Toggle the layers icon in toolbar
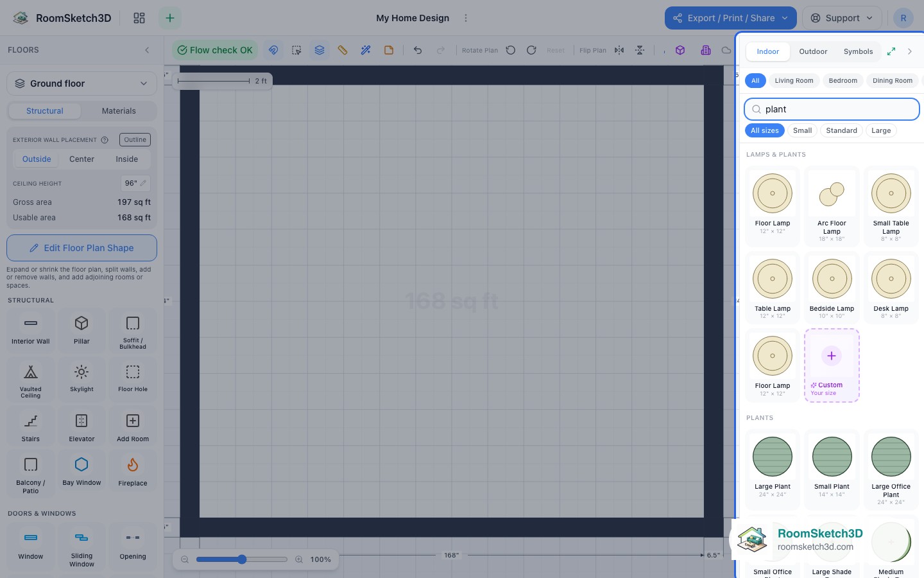Screen dimensions: 924x578 320,50
